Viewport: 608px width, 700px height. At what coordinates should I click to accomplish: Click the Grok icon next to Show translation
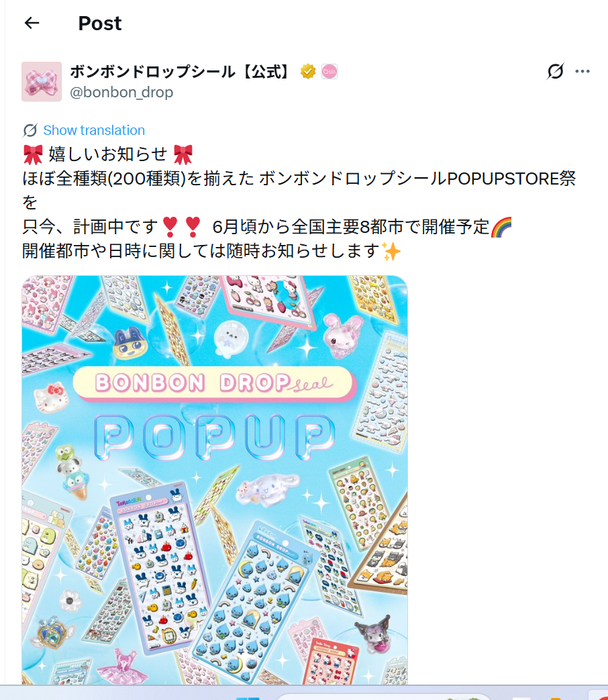[30, 130]
